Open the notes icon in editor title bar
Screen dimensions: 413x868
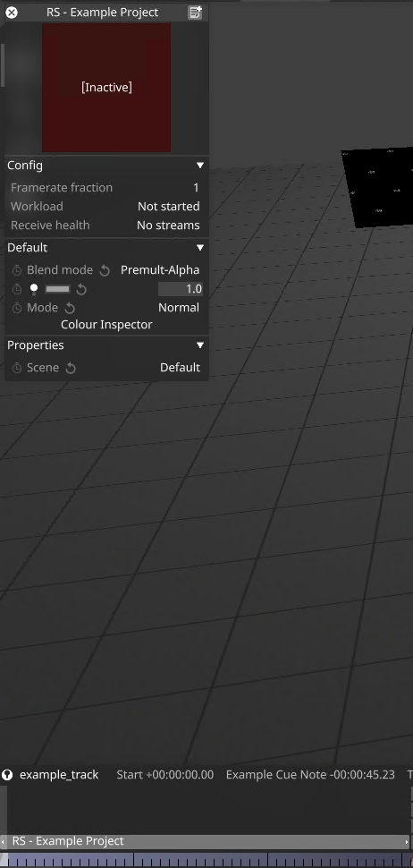195,13
